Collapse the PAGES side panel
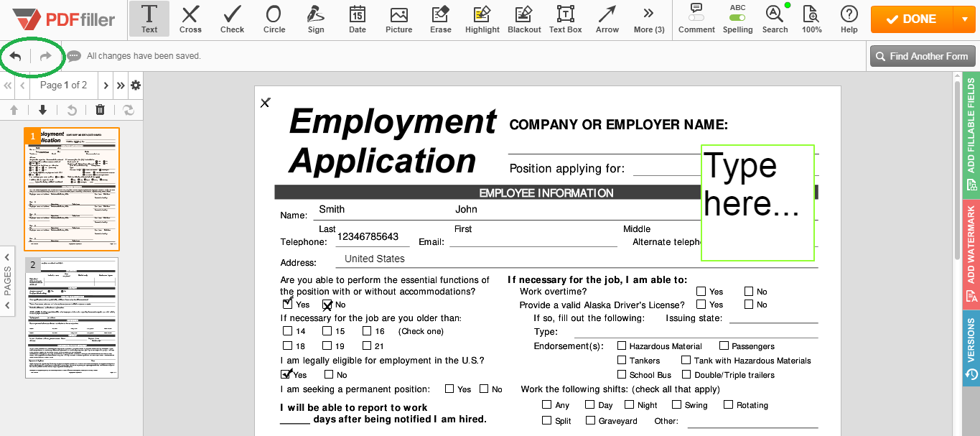The height and width of the screenshot is (436, 980). pos(7,280)
